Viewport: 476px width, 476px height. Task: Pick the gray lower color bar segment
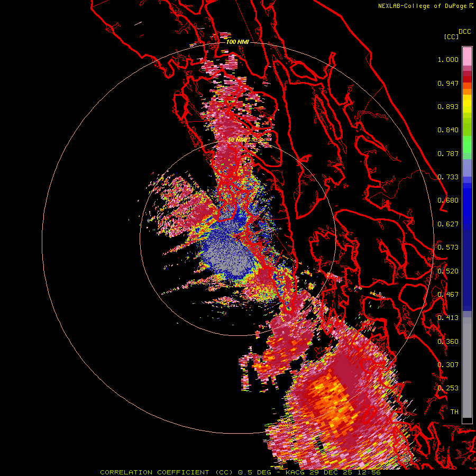(467, 368)
